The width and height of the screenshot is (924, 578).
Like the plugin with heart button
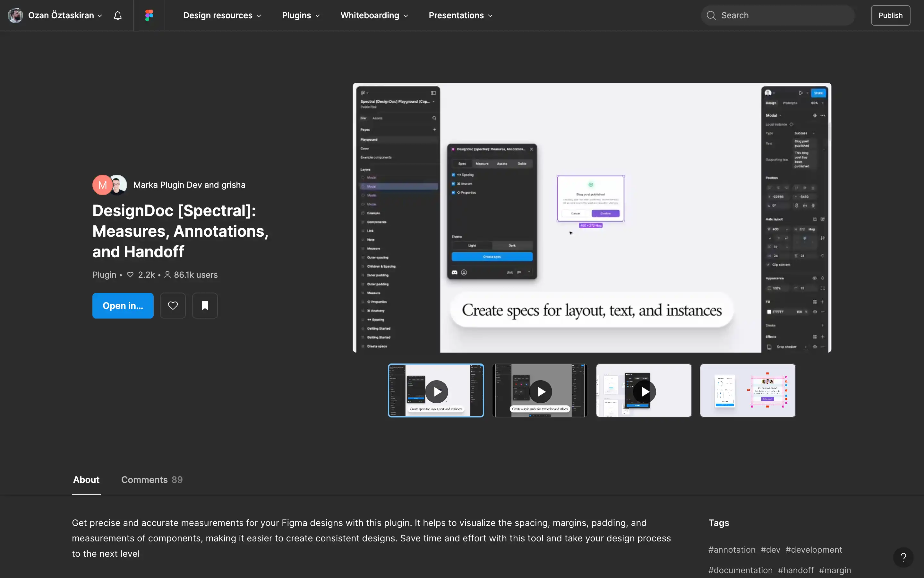pyautogui.click(x=173, y=305)
